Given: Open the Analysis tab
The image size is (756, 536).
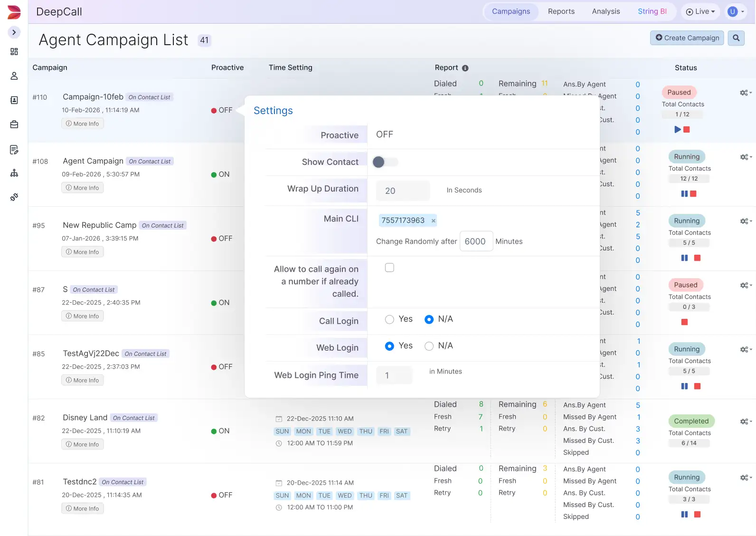Looking at the screenshot, I should pyautogui.click(x=606, y=11).
